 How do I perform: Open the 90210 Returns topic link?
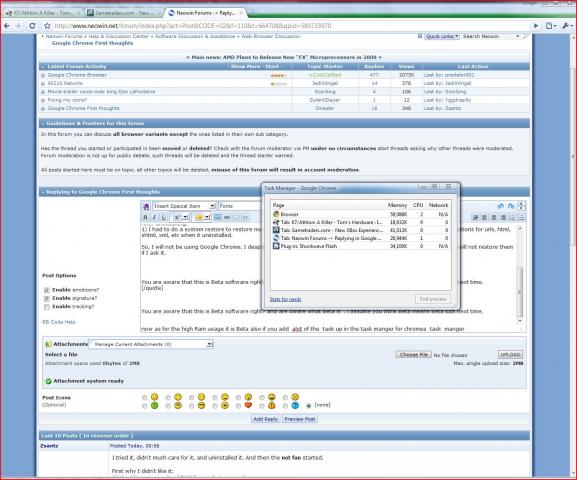point(65,83)
